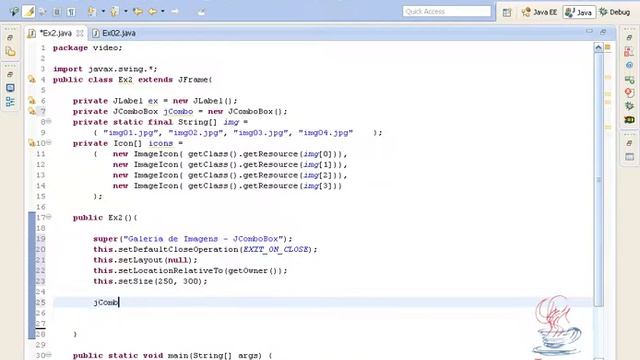Click "EXIT_ON_CLOSE" on line 20
This screenshot has width=640, height=360.
(276, 249)
